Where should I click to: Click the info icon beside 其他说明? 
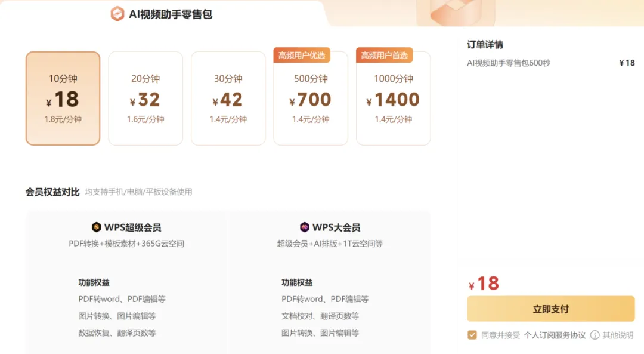[x=595, y=335]
